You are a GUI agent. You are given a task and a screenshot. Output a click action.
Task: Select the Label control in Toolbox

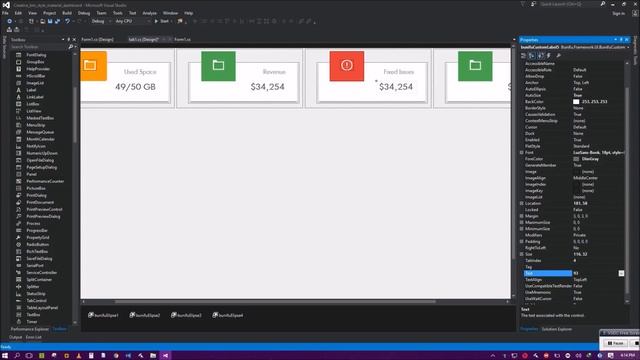point(31,90)
